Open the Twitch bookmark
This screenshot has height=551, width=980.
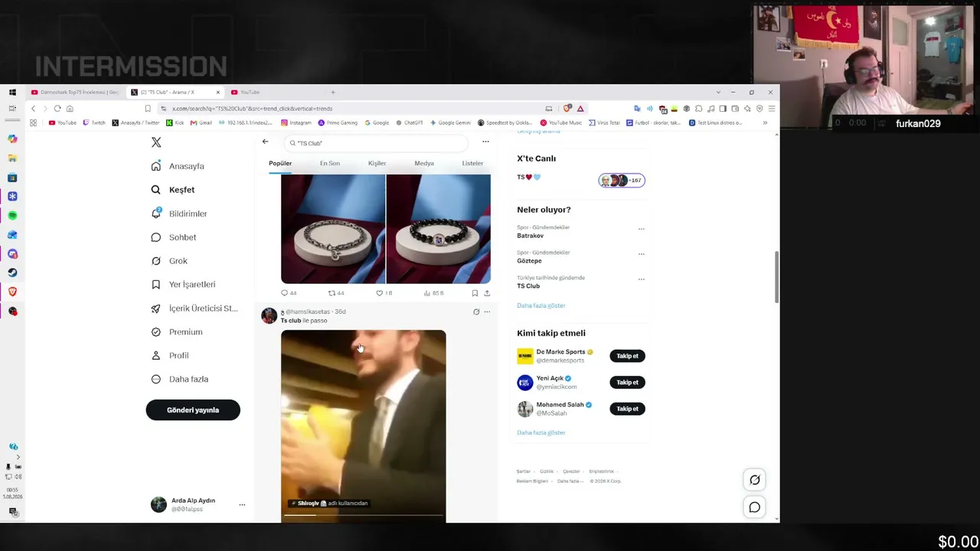coord(95,123)
